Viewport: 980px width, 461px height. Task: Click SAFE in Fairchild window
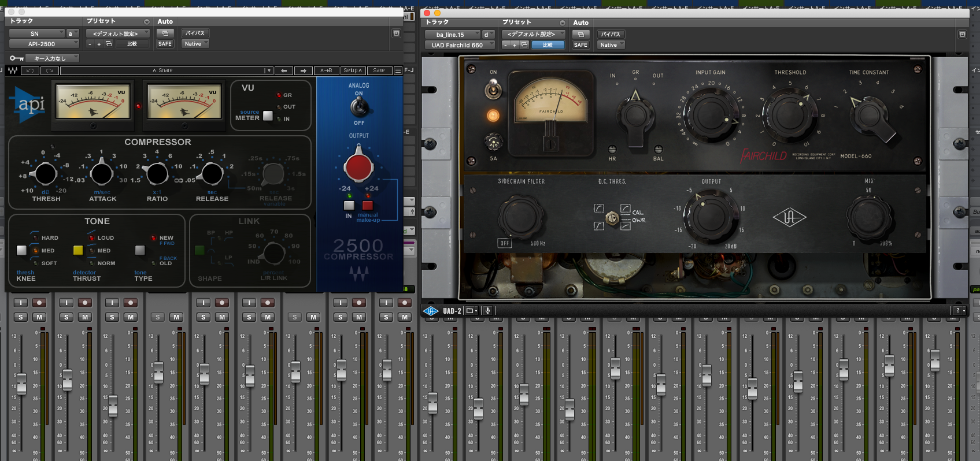click(581, 44)
